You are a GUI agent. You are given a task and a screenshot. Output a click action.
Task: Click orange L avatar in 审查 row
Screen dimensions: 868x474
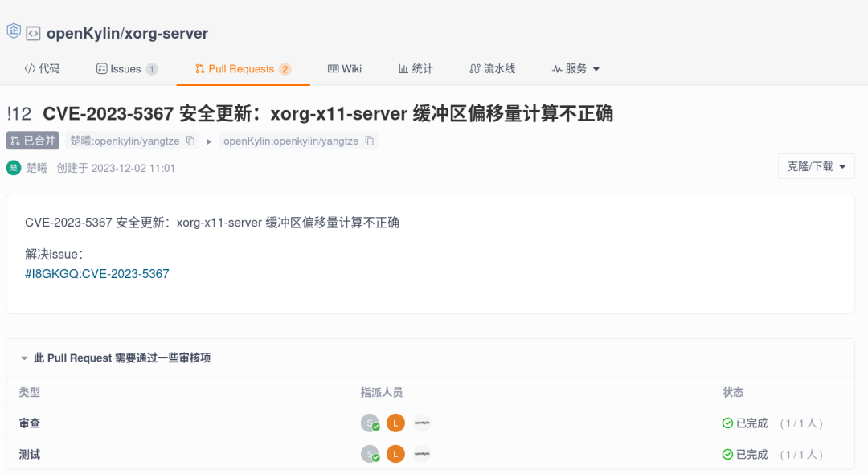point(395,423)
